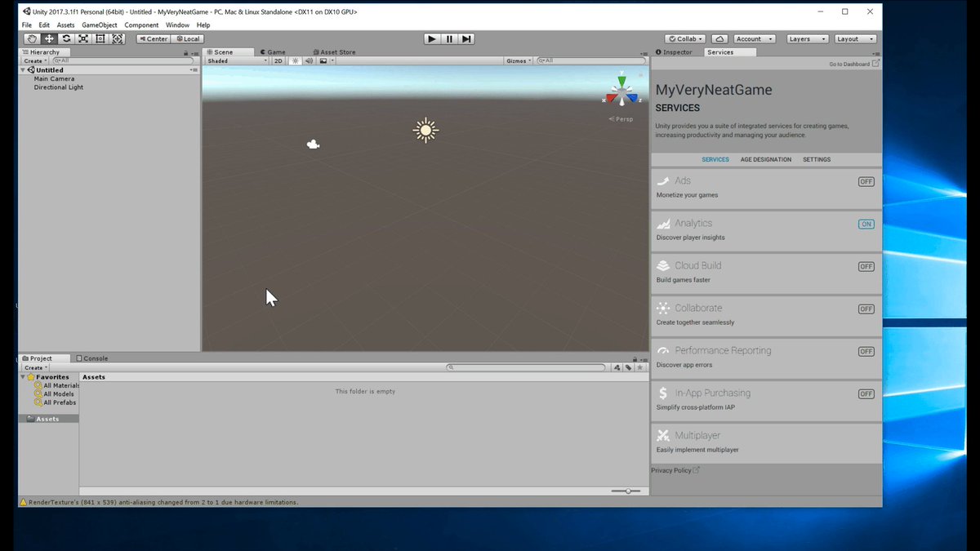Select the Directional Light sun icon in the scene

pos(425,130)
